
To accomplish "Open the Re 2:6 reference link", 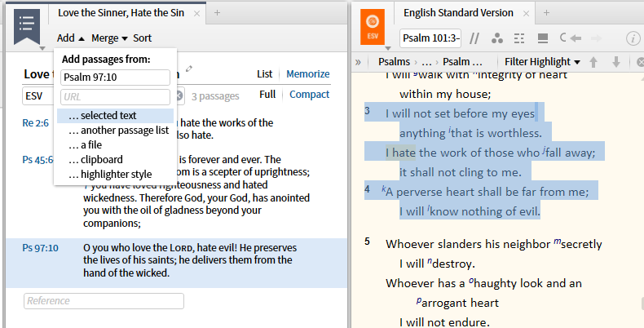I will click(35, 123).
